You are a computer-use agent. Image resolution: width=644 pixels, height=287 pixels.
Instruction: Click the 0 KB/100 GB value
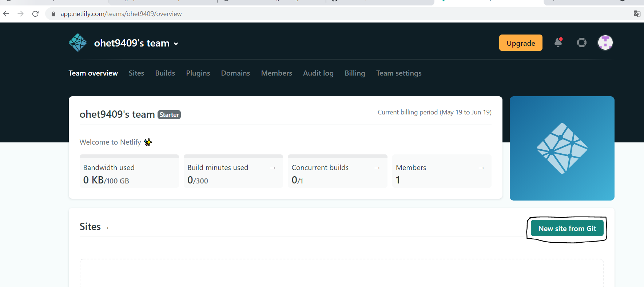(x=106, y=180)
